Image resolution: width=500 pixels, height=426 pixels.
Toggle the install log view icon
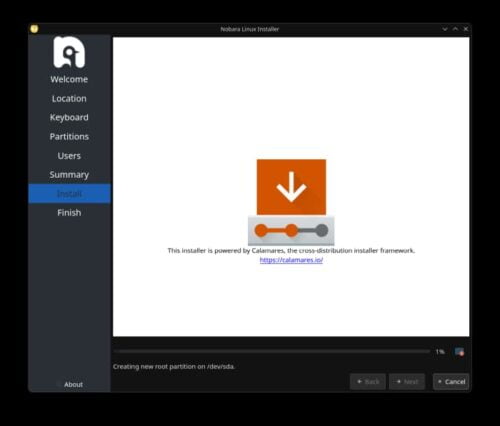coord(459,352)
